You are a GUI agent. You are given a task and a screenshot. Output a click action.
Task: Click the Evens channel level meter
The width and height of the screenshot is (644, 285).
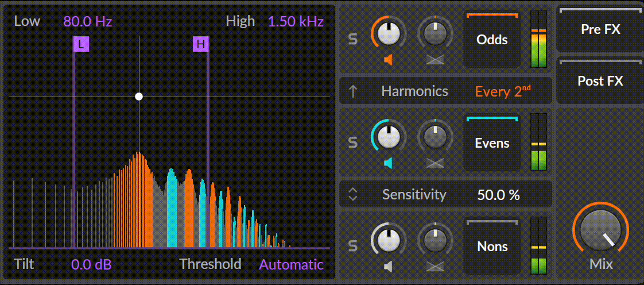point(539,142)
